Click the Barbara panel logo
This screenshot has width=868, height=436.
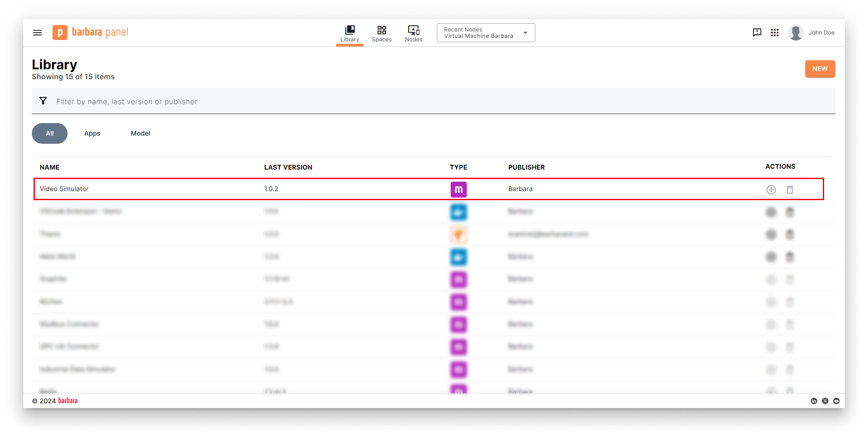coord(90,32)
